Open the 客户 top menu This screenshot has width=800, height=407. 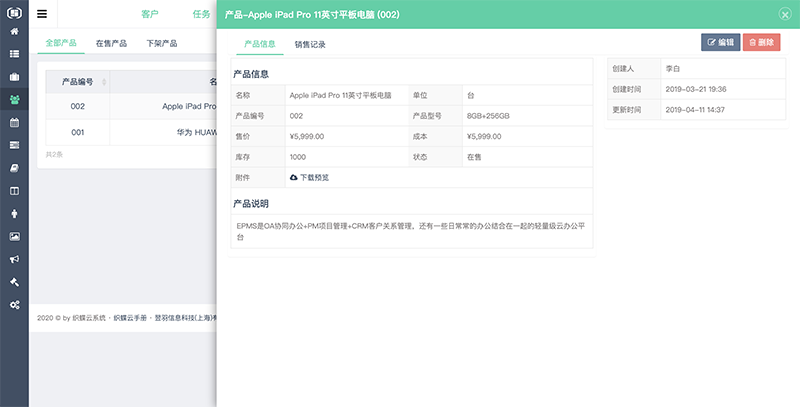(150, 14)
